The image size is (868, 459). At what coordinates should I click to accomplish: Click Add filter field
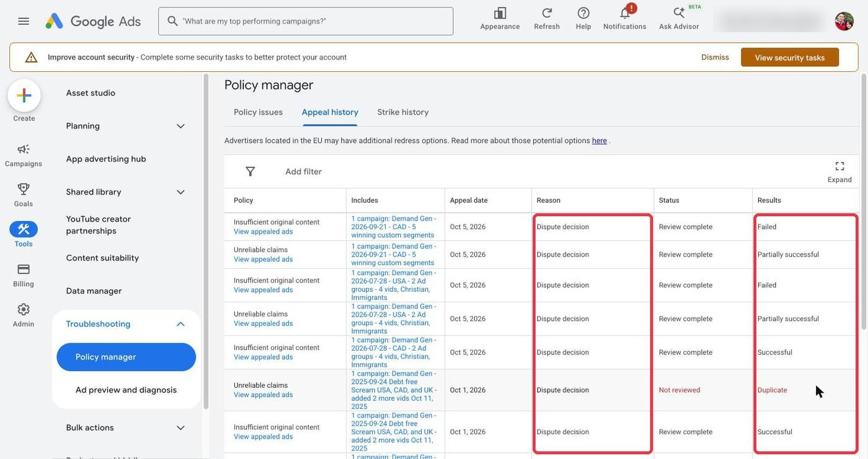(x=303, y=172)
